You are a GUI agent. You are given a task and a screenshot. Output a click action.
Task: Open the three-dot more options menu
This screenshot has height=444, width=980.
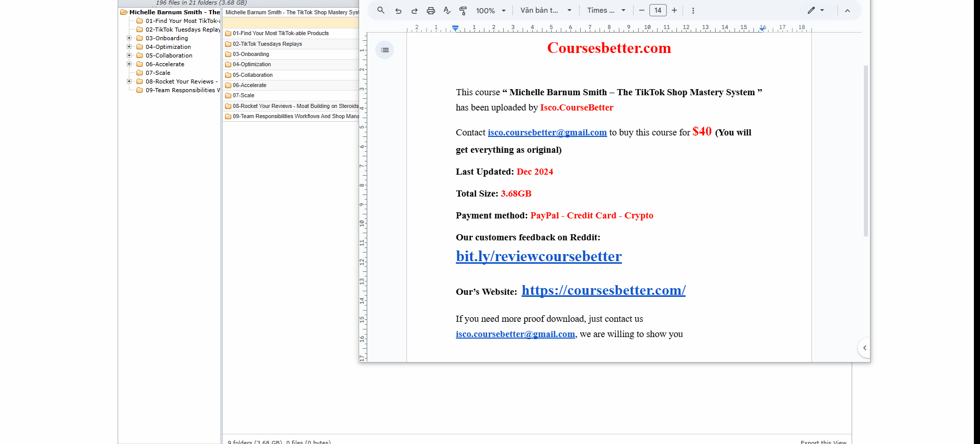point(693,11)
